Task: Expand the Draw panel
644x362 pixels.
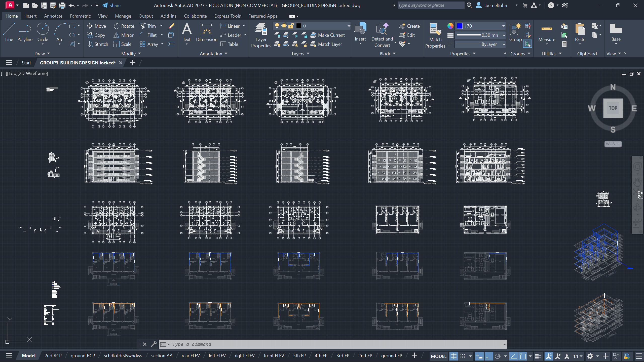Action: coord(42,54)
